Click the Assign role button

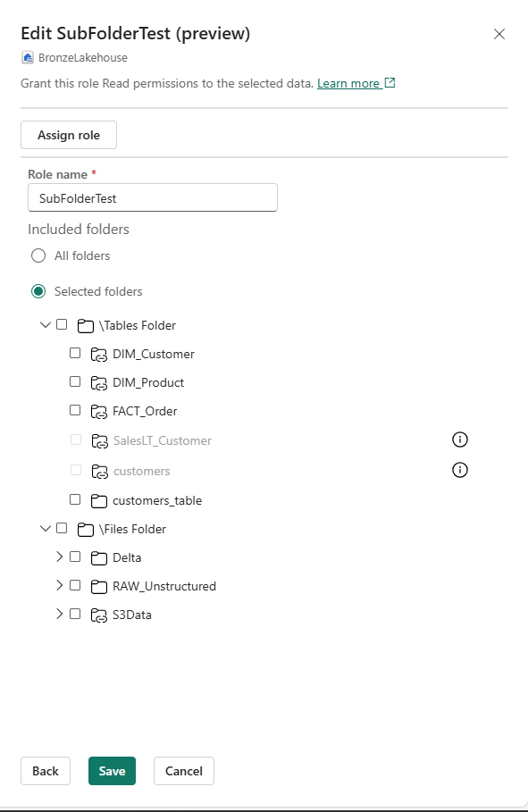69,135
